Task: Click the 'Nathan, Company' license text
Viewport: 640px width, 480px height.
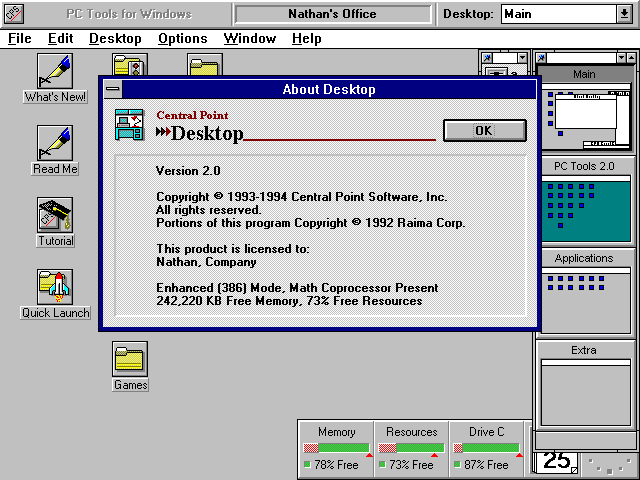Action: tap(207, 262)
